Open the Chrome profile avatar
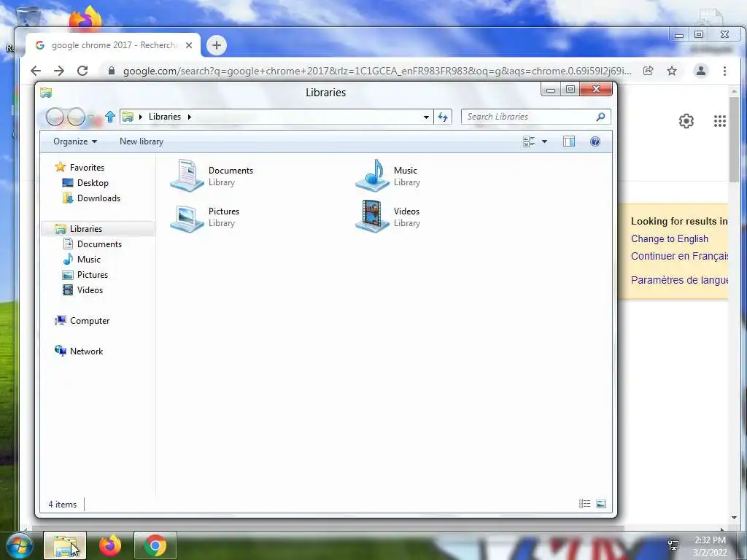The height and width of the screenshot is (560, 747). pos(701,71)
